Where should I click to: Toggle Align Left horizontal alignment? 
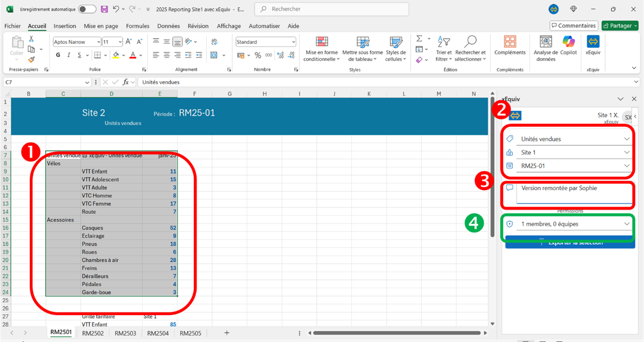(156, 55)
